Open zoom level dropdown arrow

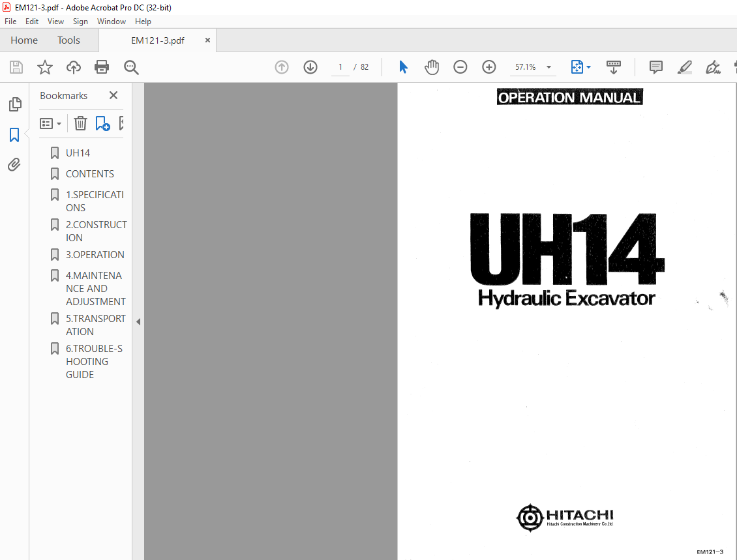(x=549, y=67)
